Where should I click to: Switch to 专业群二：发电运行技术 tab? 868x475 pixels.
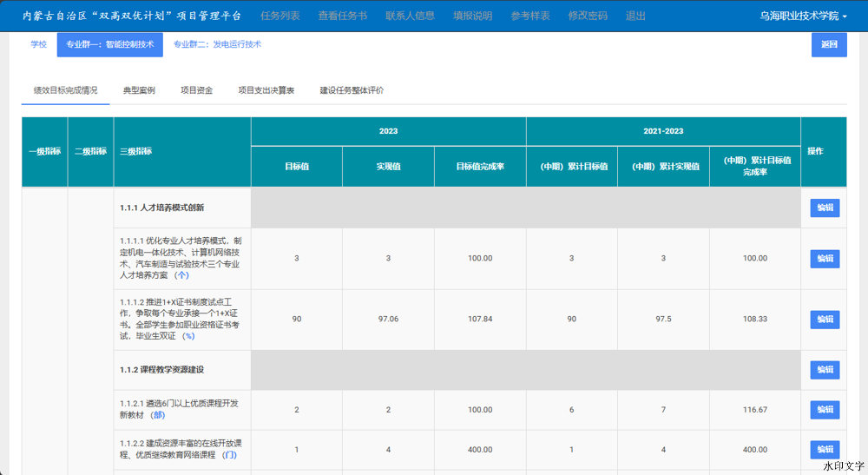tap(217, 44)
